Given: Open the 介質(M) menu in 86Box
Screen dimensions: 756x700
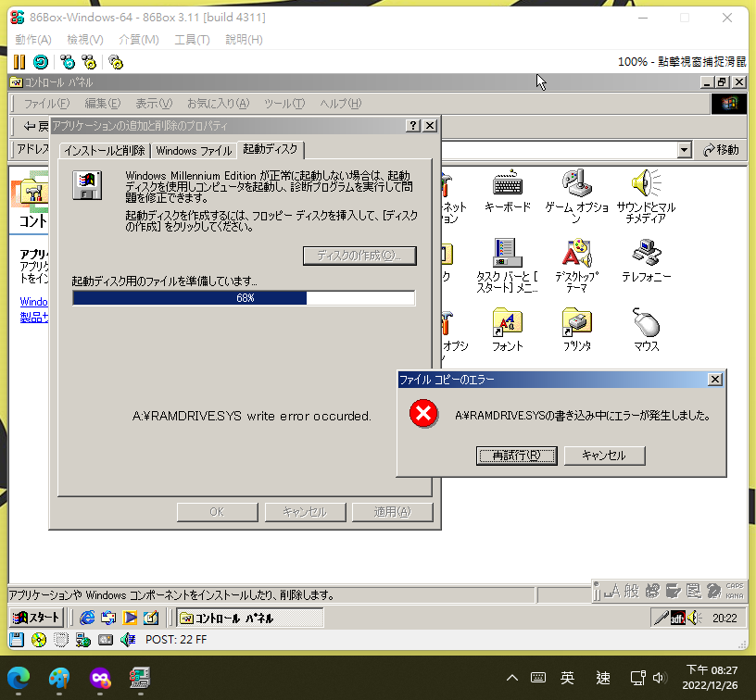Looking at the screenshot, I should (137, 39).
